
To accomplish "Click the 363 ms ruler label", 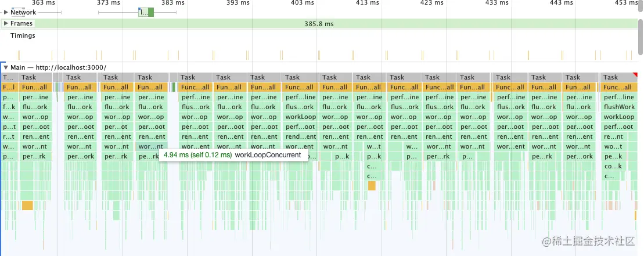I will tap(43, 3).
